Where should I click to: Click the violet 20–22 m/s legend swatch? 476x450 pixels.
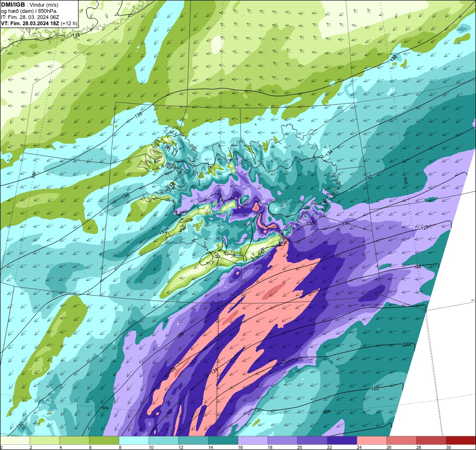[312, 440]
